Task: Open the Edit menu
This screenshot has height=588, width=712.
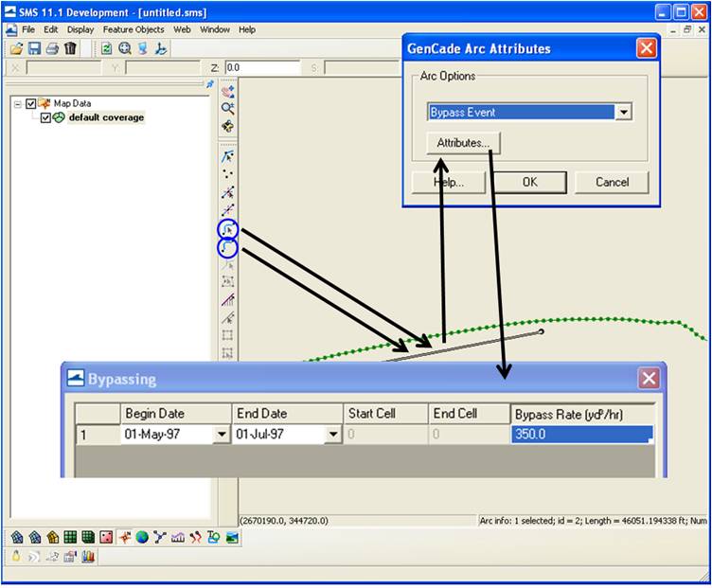Action: pos(50,29)
